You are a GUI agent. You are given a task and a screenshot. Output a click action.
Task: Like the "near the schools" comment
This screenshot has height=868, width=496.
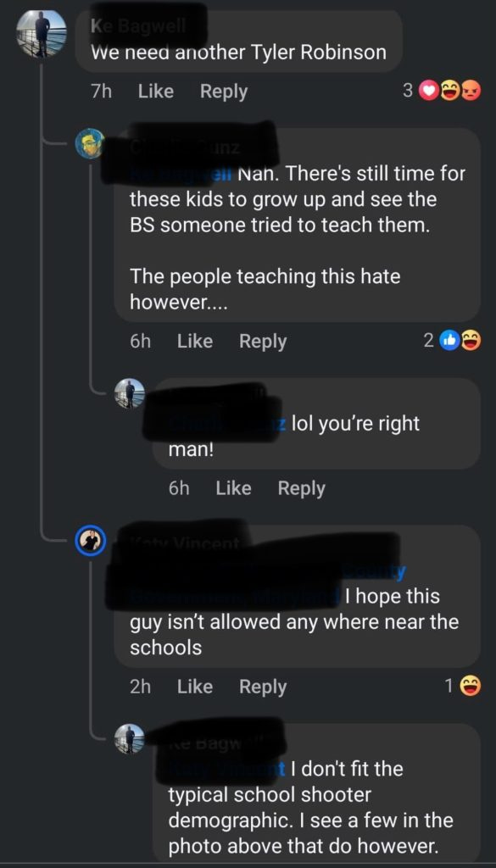pos(195,687)
